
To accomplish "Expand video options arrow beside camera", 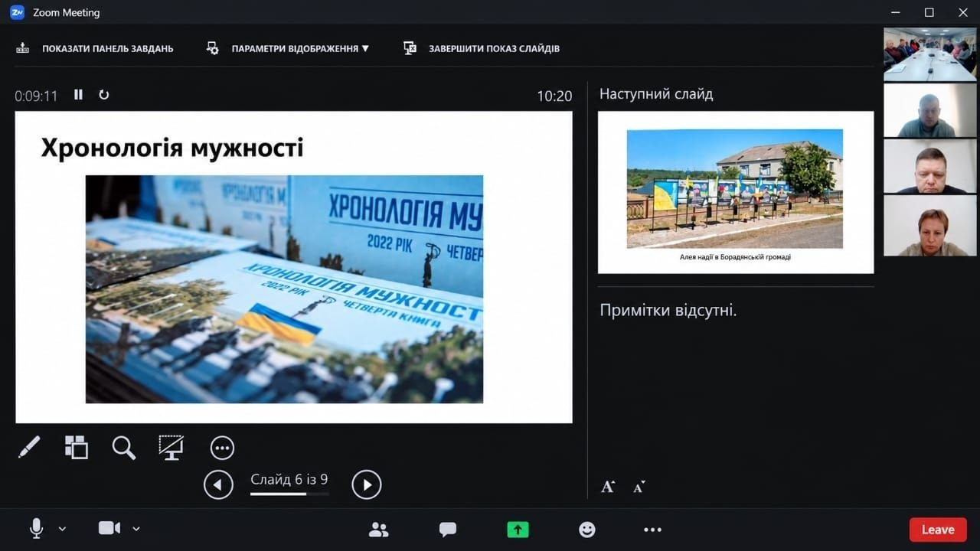I will point(136,529).
